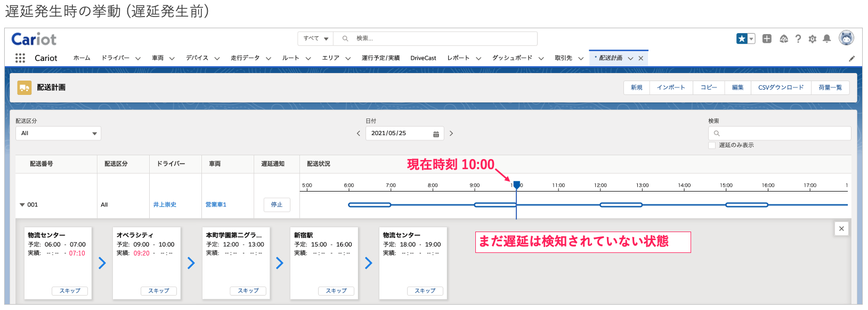The width and height of the screenshot is (868, 310).
Task: Click the favorites star icon
Action: [x=742, y=38]
